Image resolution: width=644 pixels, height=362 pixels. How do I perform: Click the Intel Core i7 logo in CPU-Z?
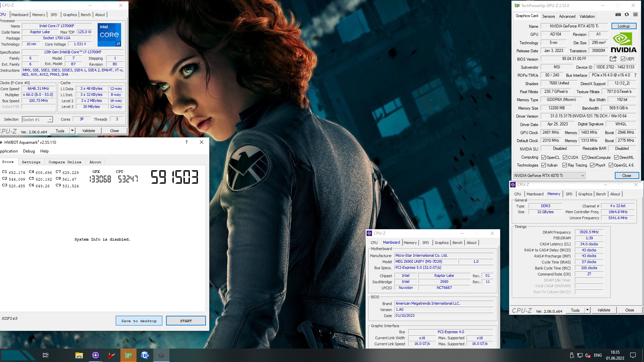[109, 35]
